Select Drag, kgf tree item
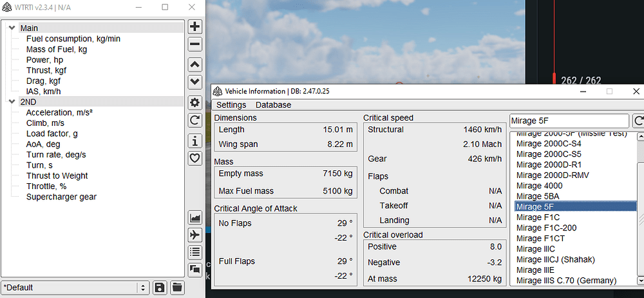 (x=43, y=81)
